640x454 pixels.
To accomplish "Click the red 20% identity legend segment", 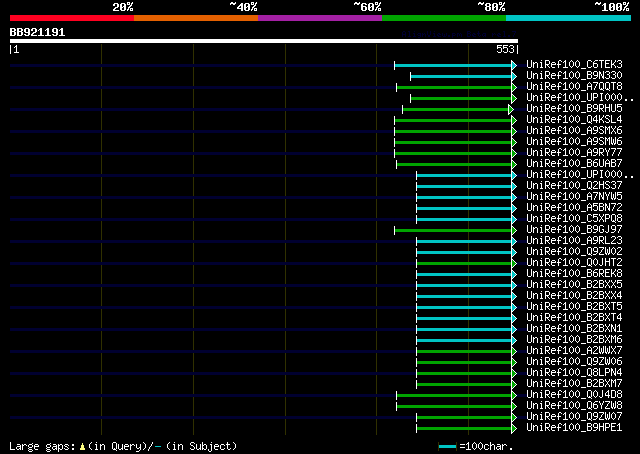I will (x=72, y=18).
